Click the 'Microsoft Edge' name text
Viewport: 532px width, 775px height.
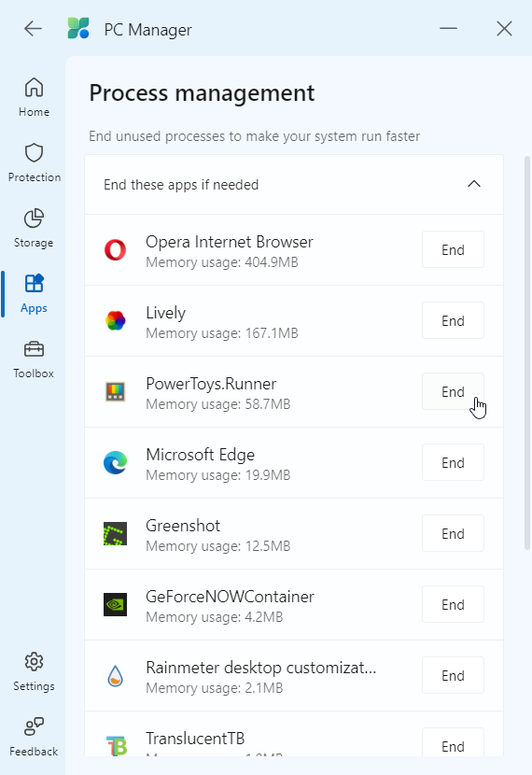(200, 455)
